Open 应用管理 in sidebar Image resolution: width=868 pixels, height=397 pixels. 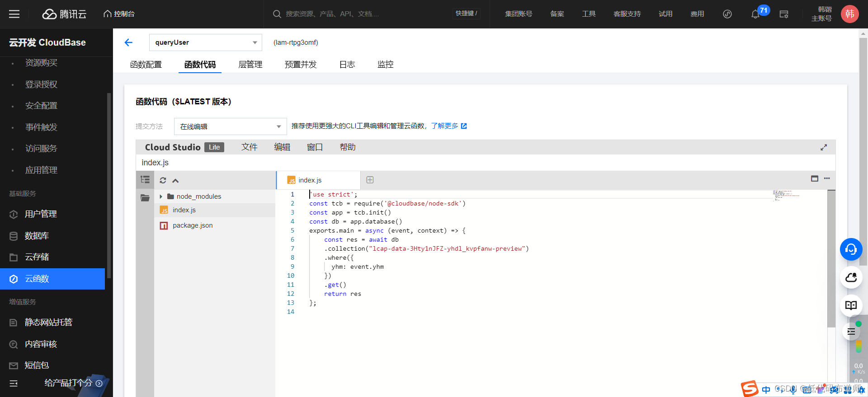coord(41,170)
